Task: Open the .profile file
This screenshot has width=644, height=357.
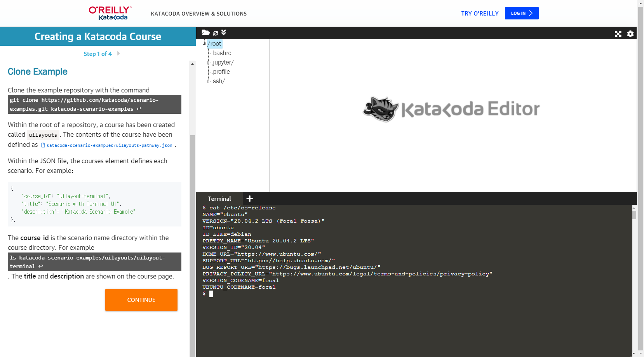Action: pyautogui.click(x=221, y=72)
